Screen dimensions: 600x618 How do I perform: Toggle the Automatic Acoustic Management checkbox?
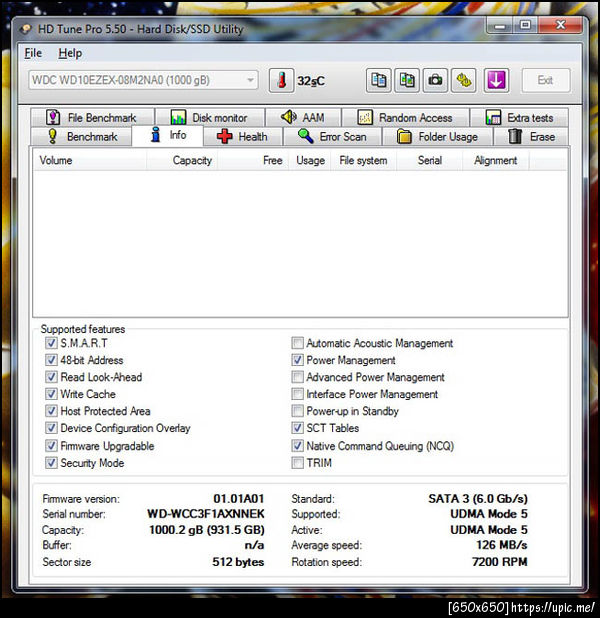coord(297,343)
